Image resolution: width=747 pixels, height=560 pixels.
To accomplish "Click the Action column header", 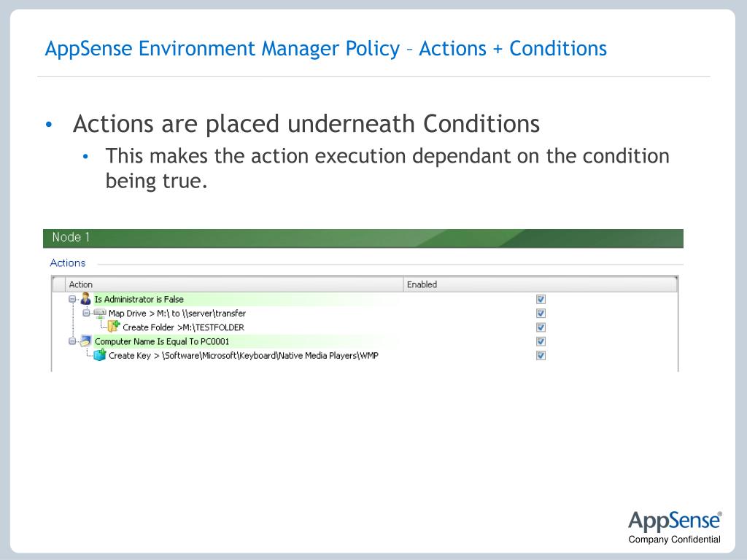I will pos(234,284).
